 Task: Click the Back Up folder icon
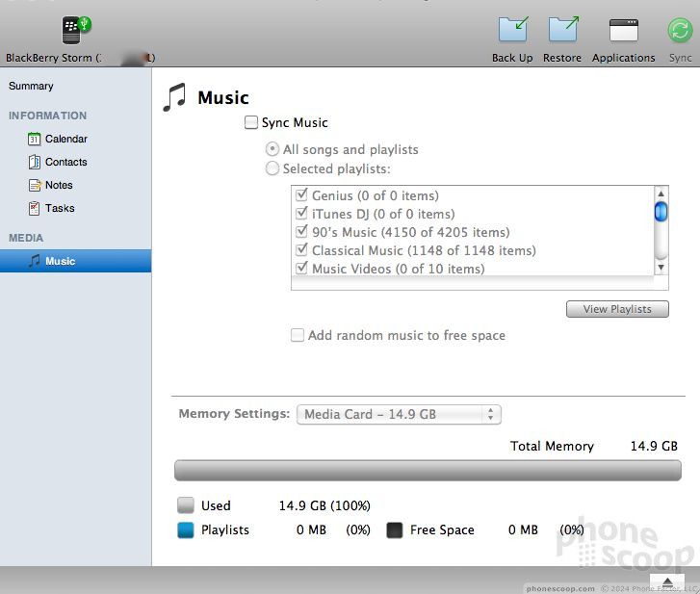513,29
